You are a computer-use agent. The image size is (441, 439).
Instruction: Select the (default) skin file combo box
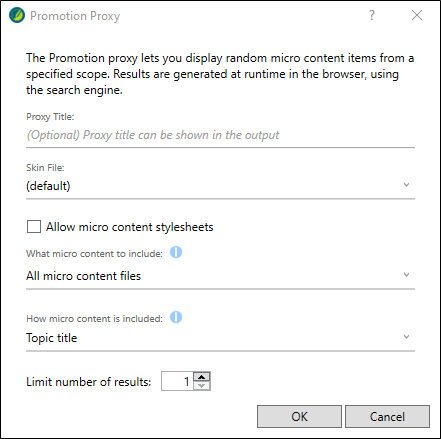pyautogui.click(x=220, y=186)
